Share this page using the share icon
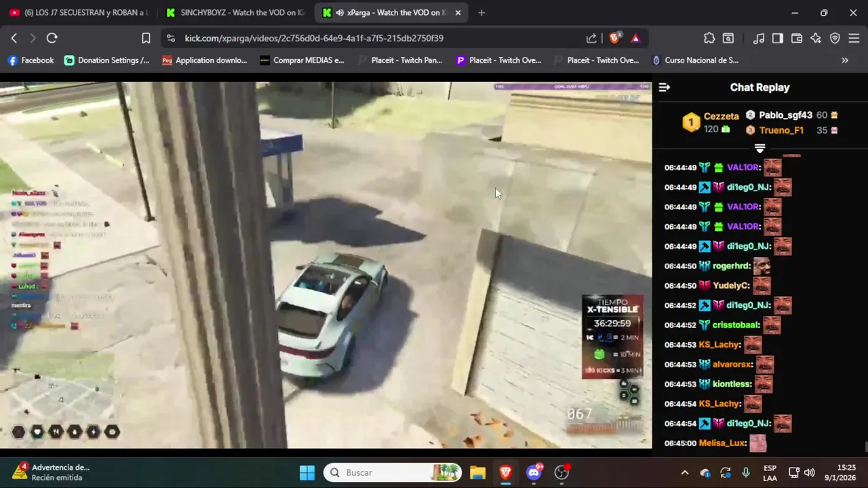 point(591,39)
